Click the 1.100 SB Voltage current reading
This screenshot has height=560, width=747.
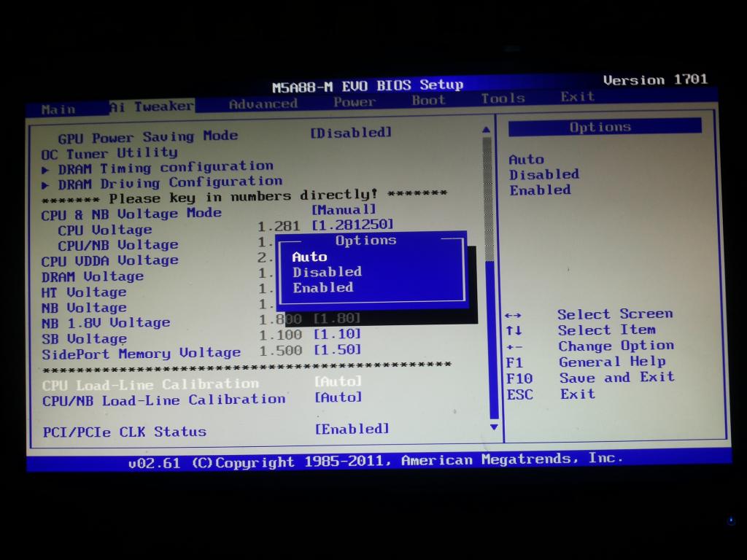click(281, 335)
